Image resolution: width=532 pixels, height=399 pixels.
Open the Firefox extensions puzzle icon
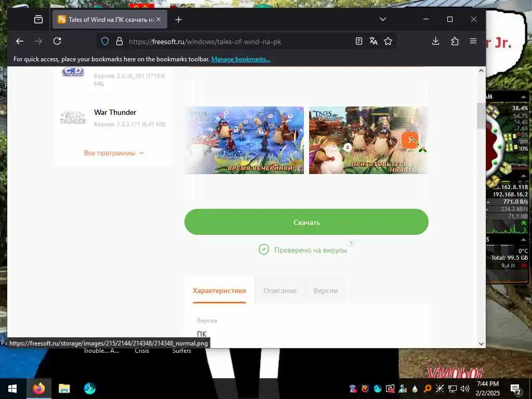point(455,42)
